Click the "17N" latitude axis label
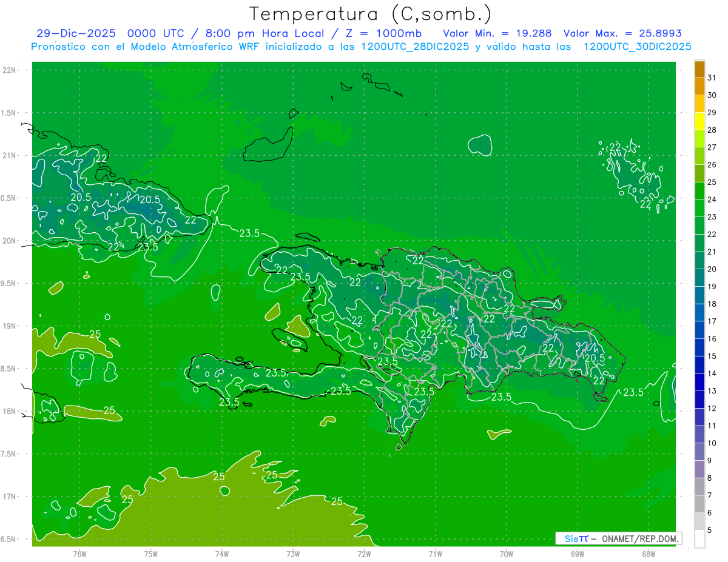The height and width of the screenshot is (562, 728). (10, 497)
